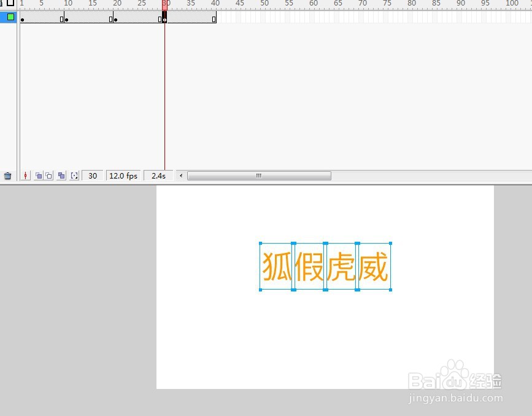
Task: Click frame 40 on the timeline ruler
Action: tap(215, 4)
